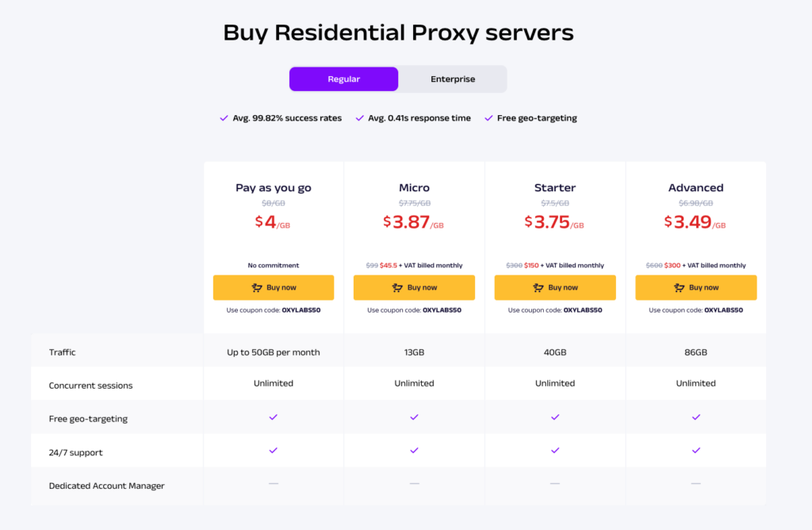Image resolution: width=812 pixels, height=530 pixels.
Task: Click OXYLABS50 coupon code under Micro
Action: point(442,309)
